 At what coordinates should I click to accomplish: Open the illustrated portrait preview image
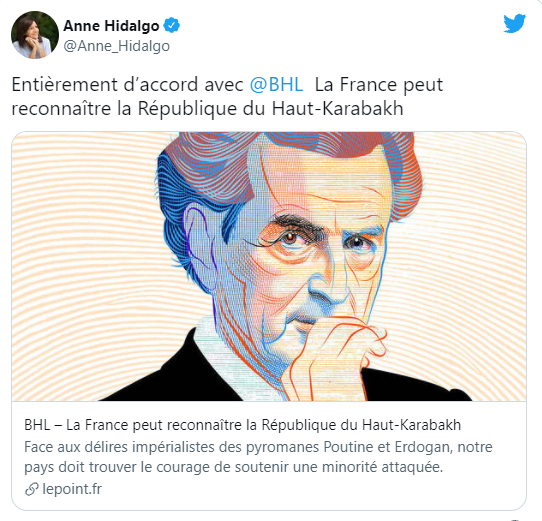(x=269, y=267)
